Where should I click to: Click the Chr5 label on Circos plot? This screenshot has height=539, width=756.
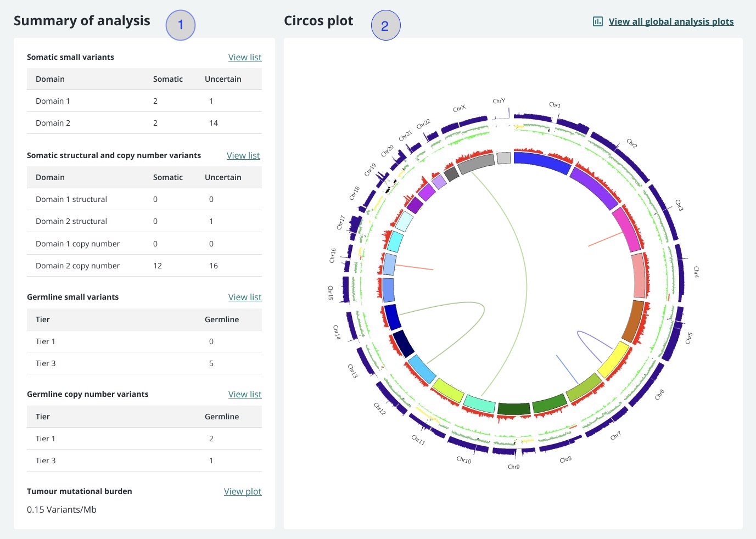(x=689, y=338)
